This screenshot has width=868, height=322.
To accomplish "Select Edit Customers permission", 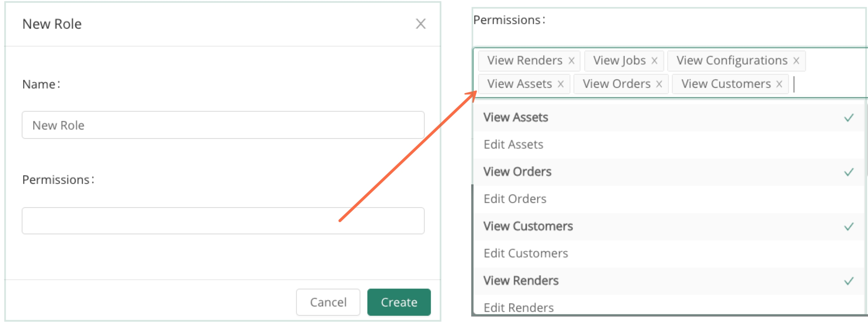I will [x=526, y=253].
